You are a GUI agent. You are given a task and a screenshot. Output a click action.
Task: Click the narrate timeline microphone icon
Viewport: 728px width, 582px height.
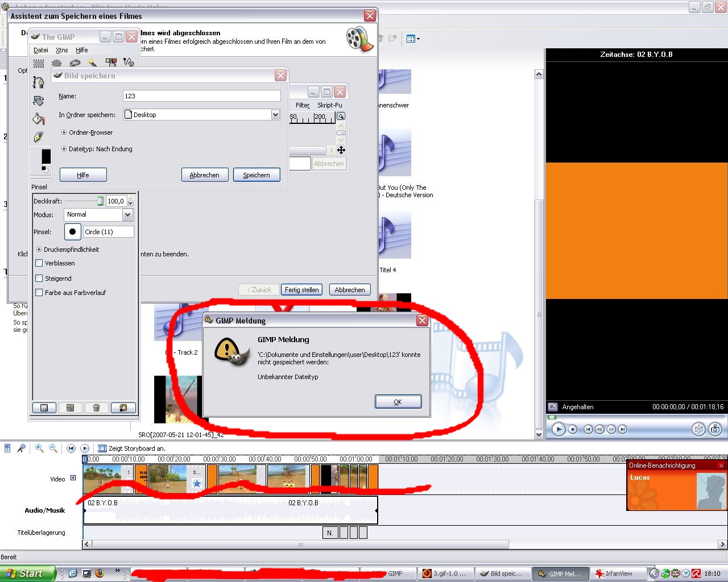tap(21, 448)
